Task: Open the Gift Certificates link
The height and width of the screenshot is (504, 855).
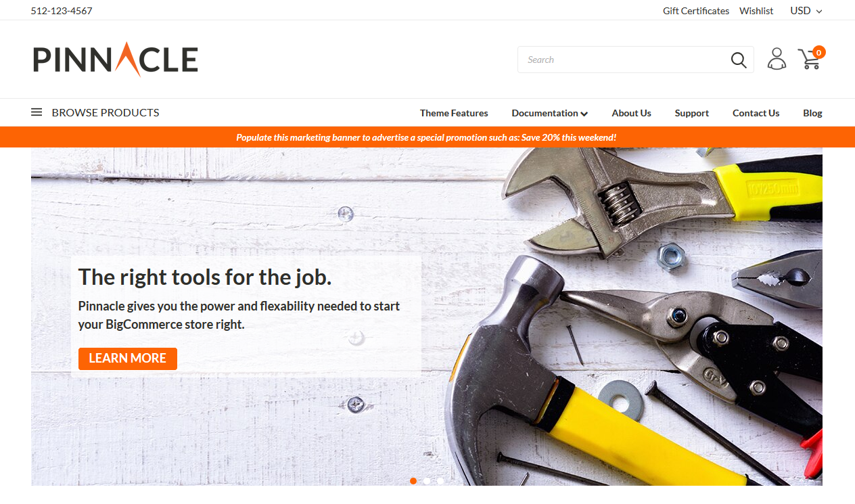Action: click(696, 10)
